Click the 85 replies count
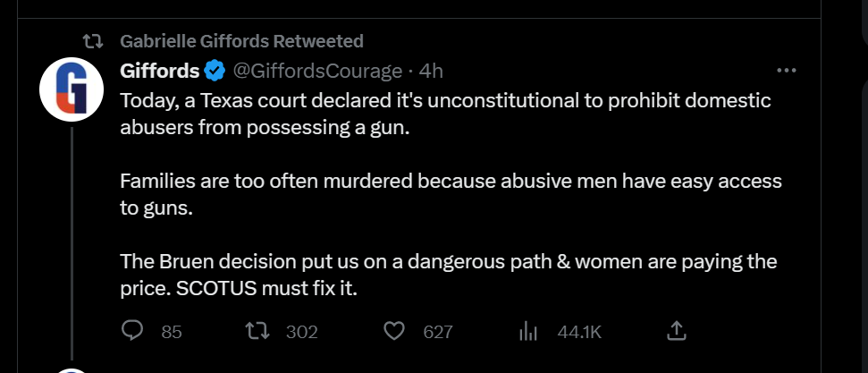The width and height of the screenshot is (868, 373). [172, 332]
